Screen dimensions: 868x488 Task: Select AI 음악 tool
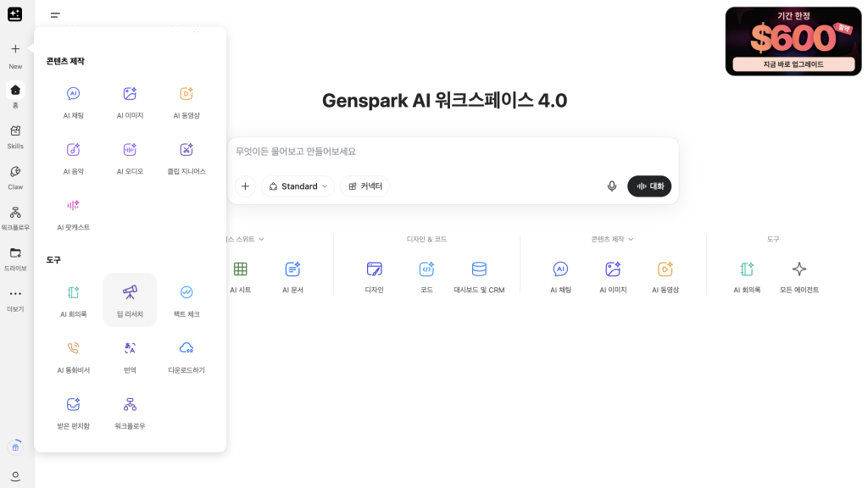(x=73, y=158)
